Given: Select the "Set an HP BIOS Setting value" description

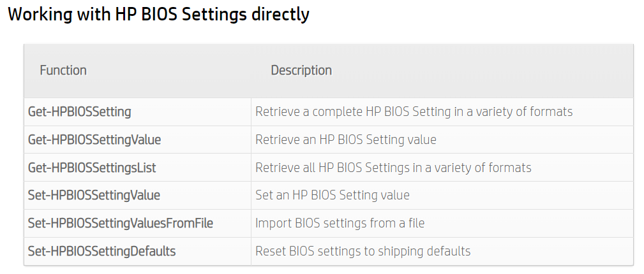Looking at the screenshot, I should point(332,195).
